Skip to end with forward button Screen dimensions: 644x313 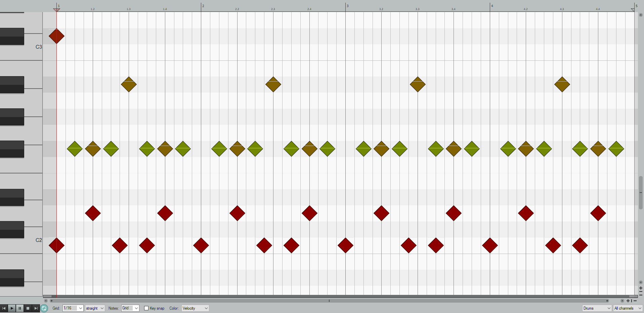click(36, 308)
